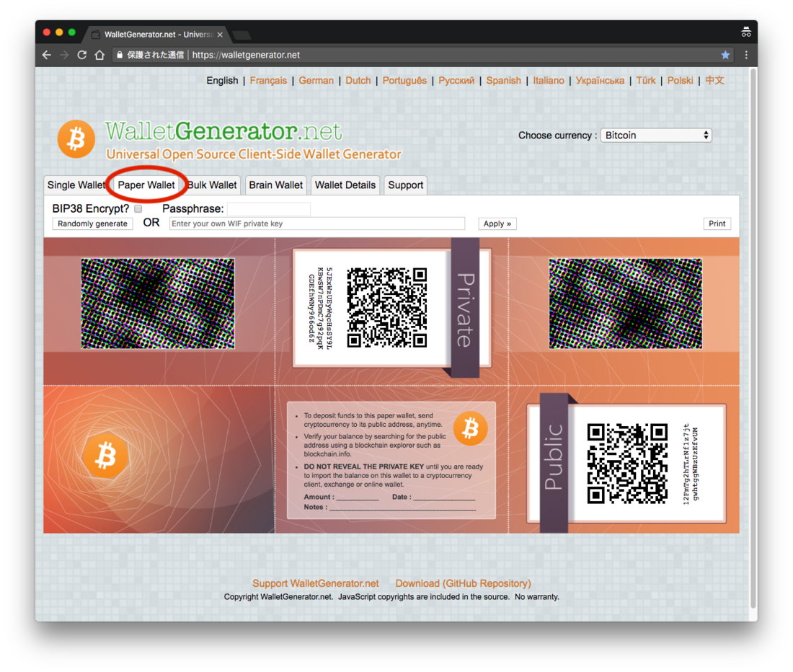Screen dimensions: 793x672
Task: Click the Apply button
Action: click(497, 224)
